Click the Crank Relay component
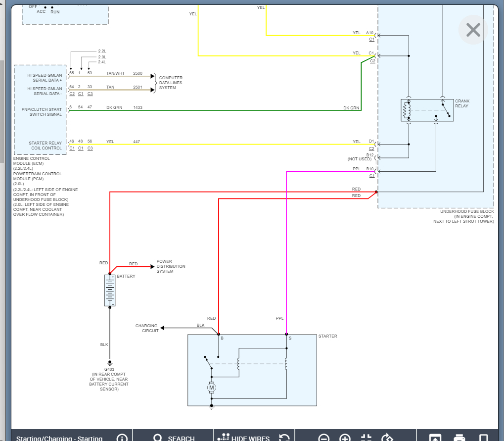Screen dimensions: 504x441 click(426, 110)
